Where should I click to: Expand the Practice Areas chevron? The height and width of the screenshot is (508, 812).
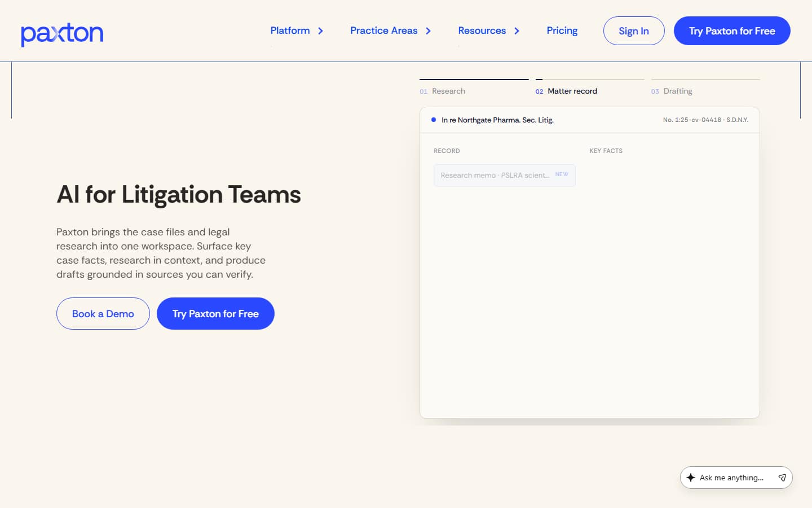click(428, 31)
